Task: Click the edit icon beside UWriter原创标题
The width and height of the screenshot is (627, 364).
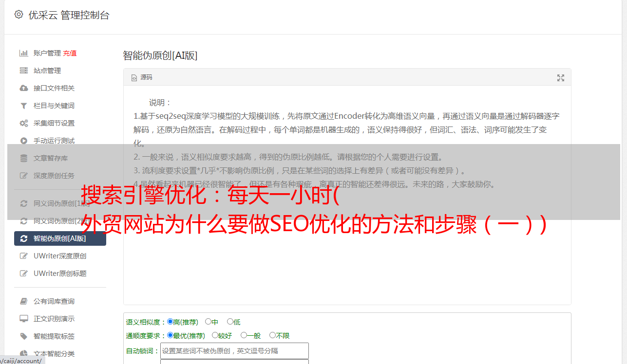Action: (23, 273)
